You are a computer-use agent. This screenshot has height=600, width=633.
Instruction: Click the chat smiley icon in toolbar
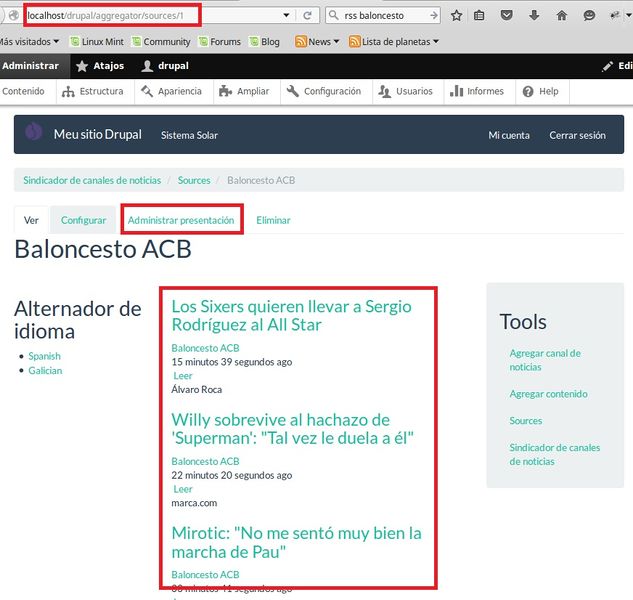[589, 15]
